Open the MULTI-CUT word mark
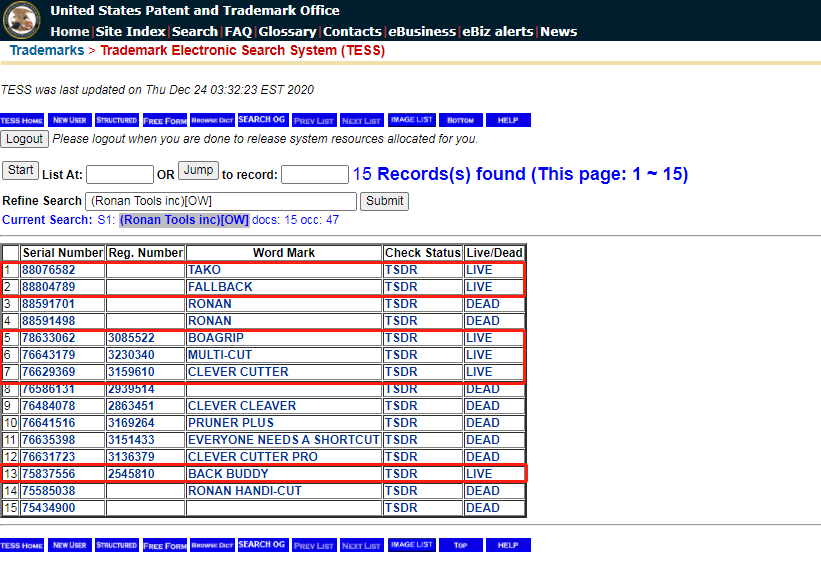 [x=220, y=355]
